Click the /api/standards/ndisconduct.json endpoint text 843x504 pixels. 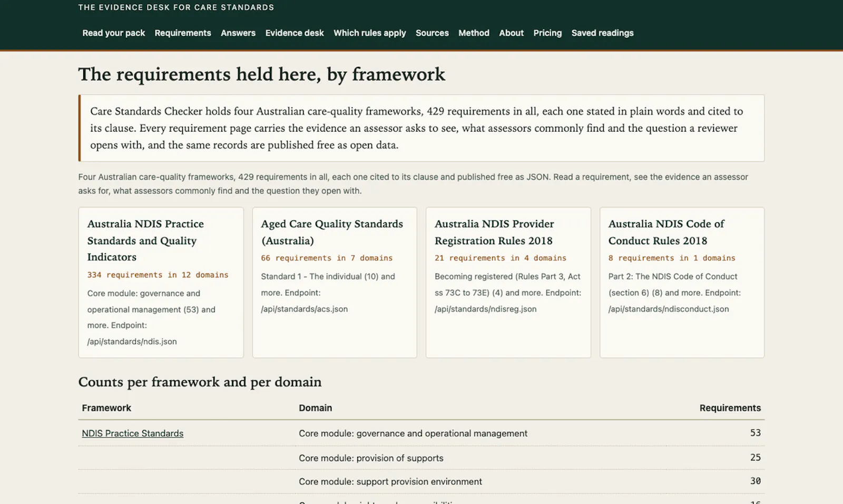point(669,309)
